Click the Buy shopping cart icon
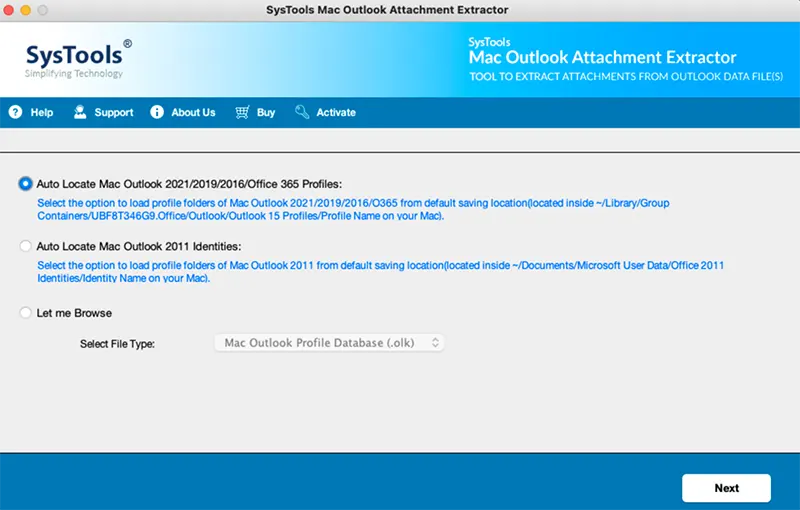Viewport: 800px width, 510px height. pyautogui.click(x=242, y=112)
